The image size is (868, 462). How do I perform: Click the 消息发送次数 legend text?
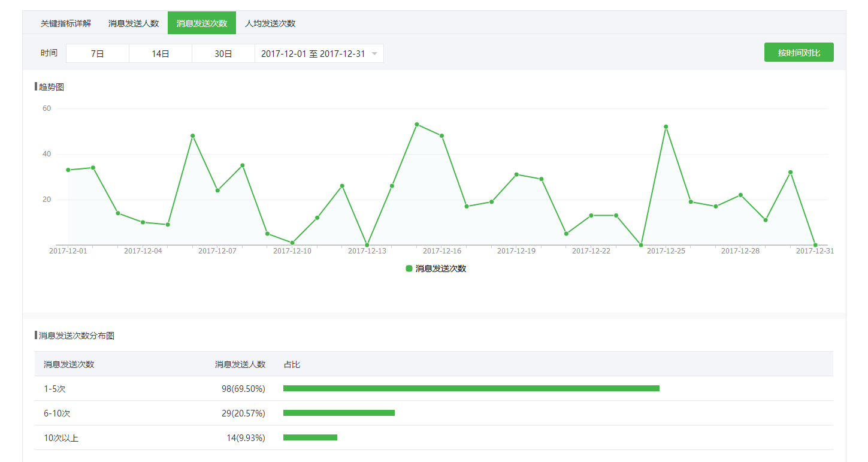tap(441, 268)
